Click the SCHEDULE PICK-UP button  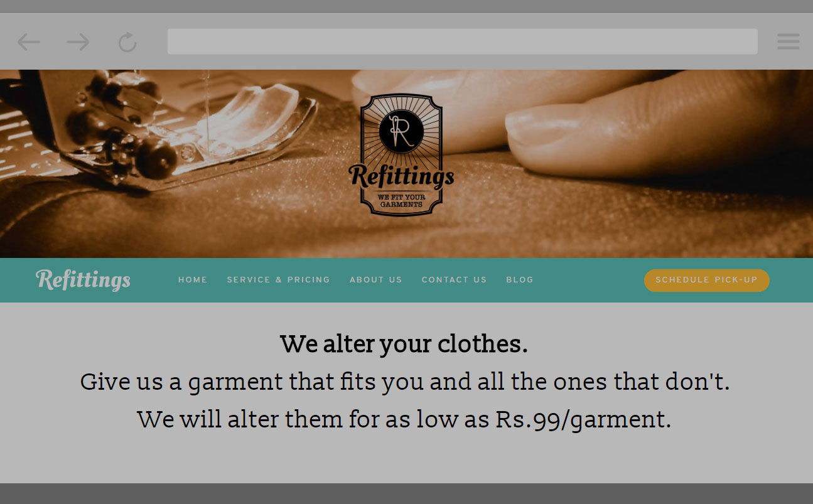point(706,280)
